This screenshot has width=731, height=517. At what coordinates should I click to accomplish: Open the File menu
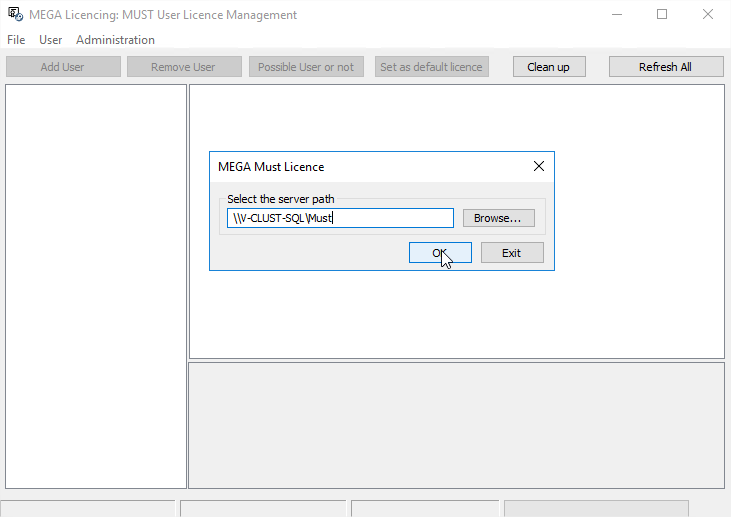16,40
